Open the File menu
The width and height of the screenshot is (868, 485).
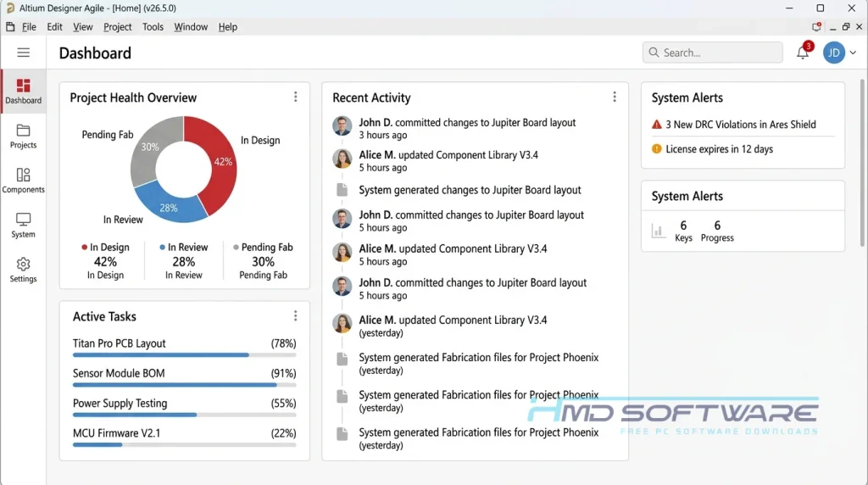pos(29,26)
